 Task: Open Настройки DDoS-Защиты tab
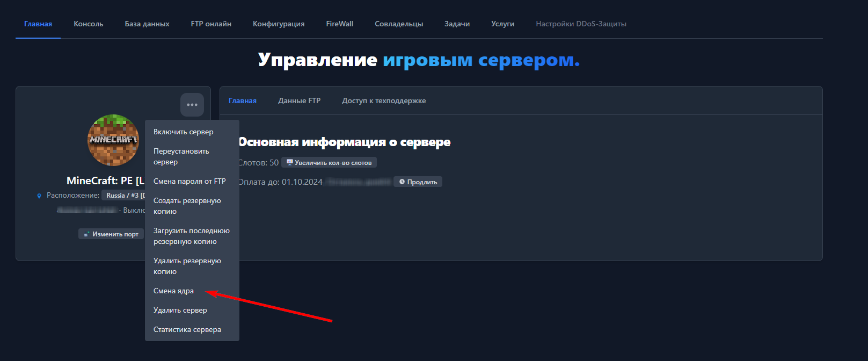pyautogui.click(x=581, y=24)
